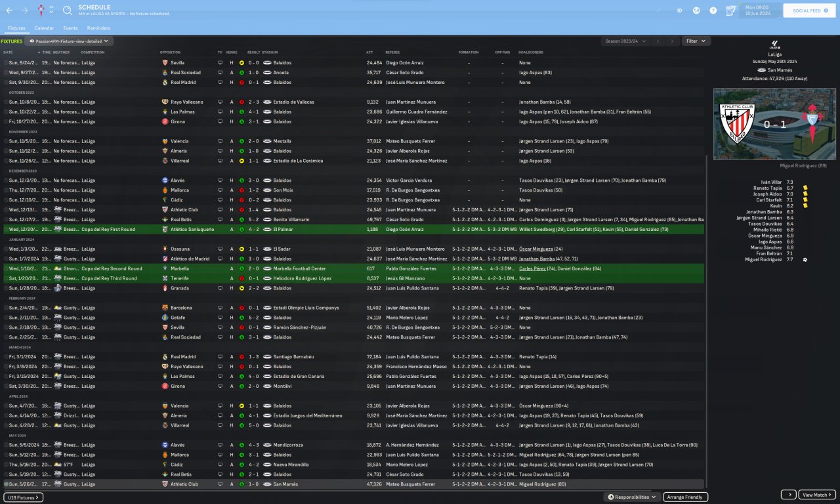Open the Celta club badge menu
Image resolution: width=840 pixels, height=504 pixels.
[42, 10]
